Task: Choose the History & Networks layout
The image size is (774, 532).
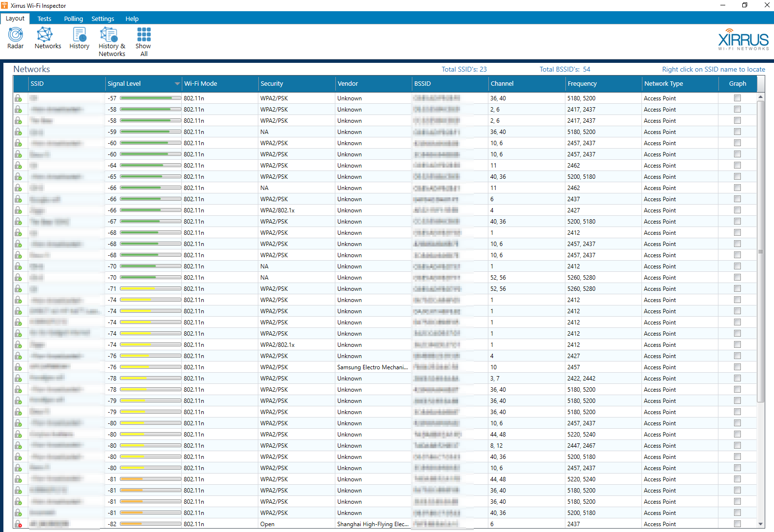Action: (x=109, y=35)
